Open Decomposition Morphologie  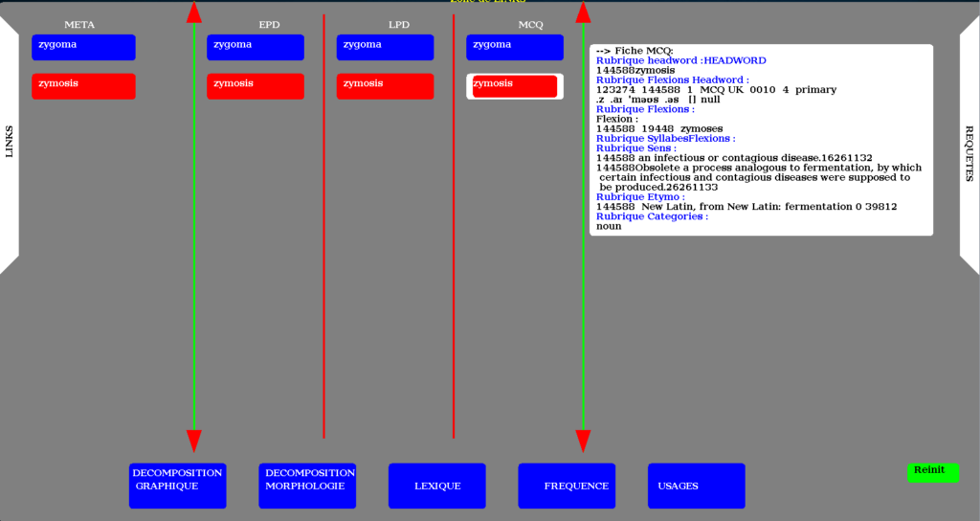(x=307, y=486)
